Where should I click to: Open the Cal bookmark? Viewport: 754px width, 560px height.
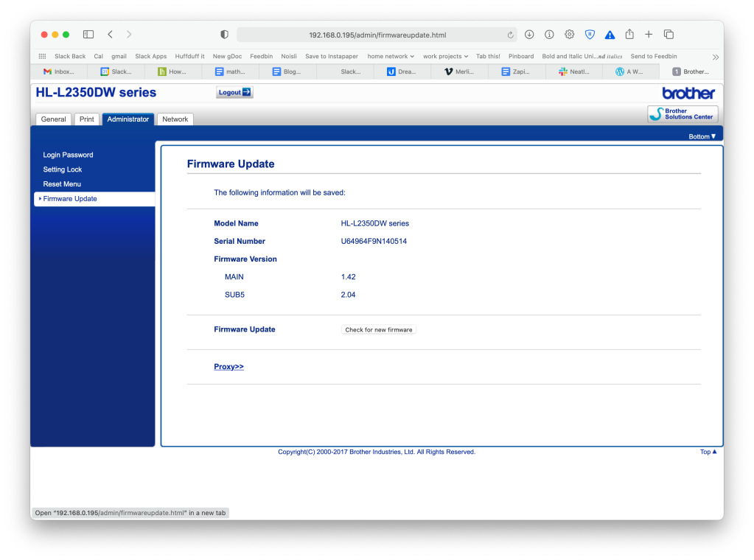click(x=98, y=56)
